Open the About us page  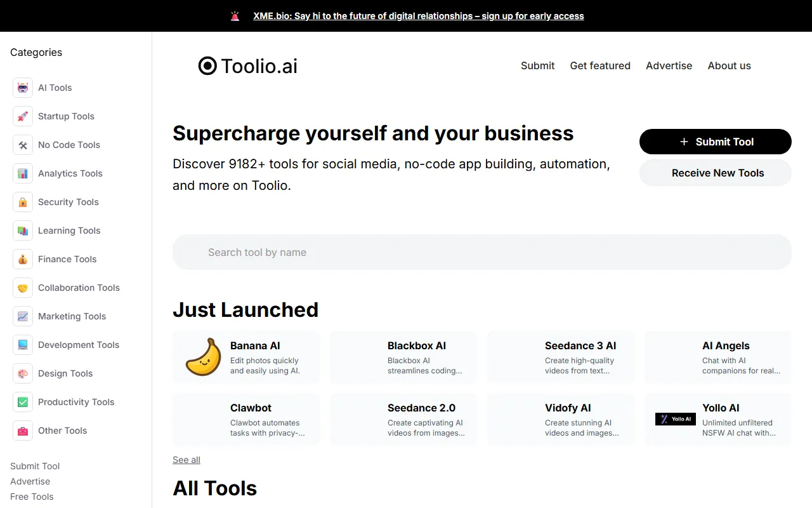[729, 65]
